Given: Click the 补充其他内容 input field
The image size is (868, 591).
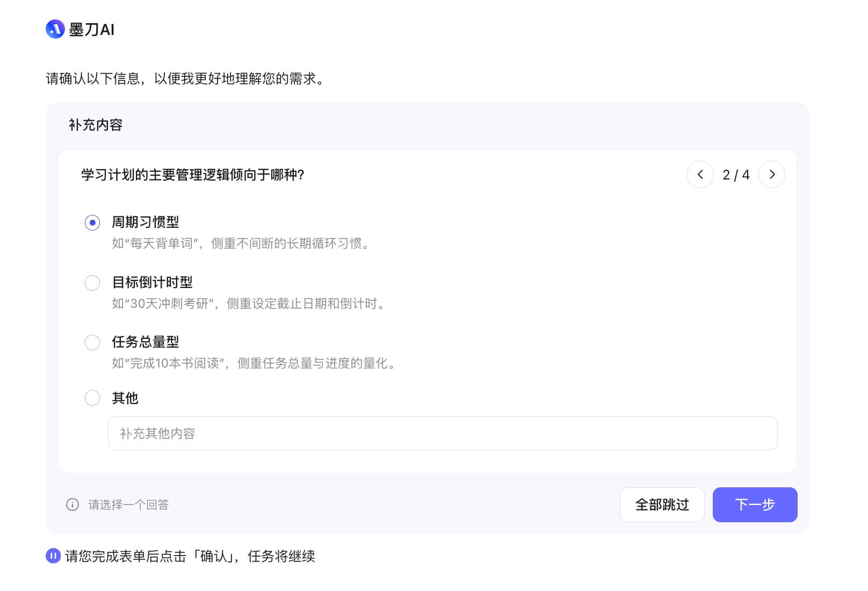Looking at the screenshot, I should tap(443, 434).
